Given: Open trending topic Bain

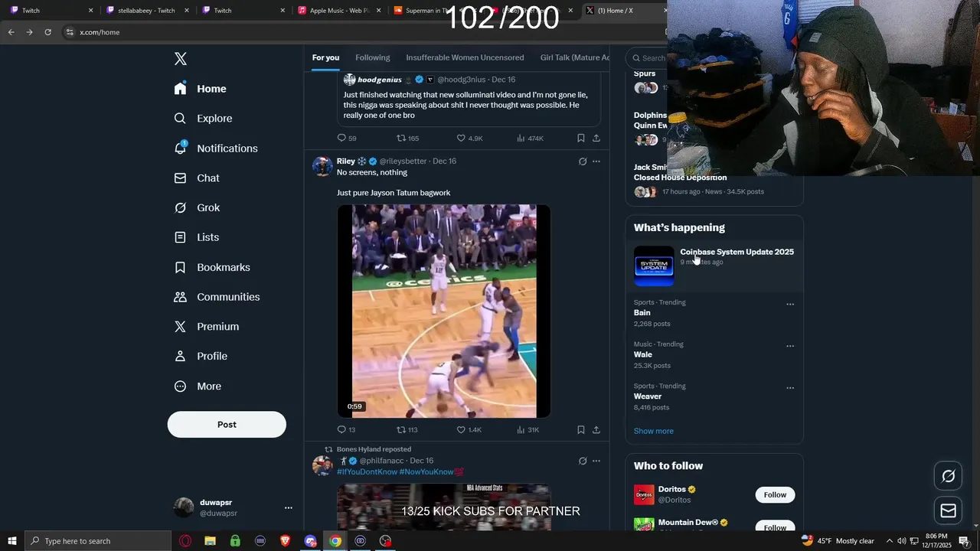Looking at the screenshot, I should click(x=642, y=313).
